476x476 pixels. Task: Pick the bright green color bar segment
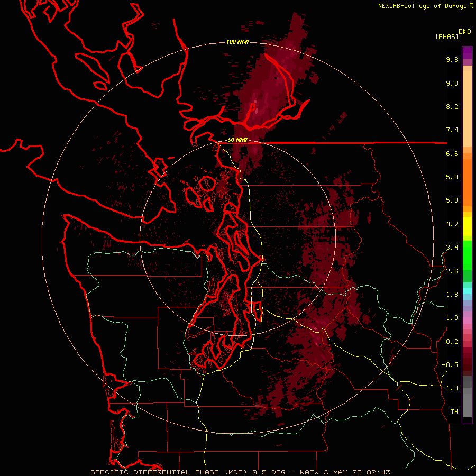[467, 255]
